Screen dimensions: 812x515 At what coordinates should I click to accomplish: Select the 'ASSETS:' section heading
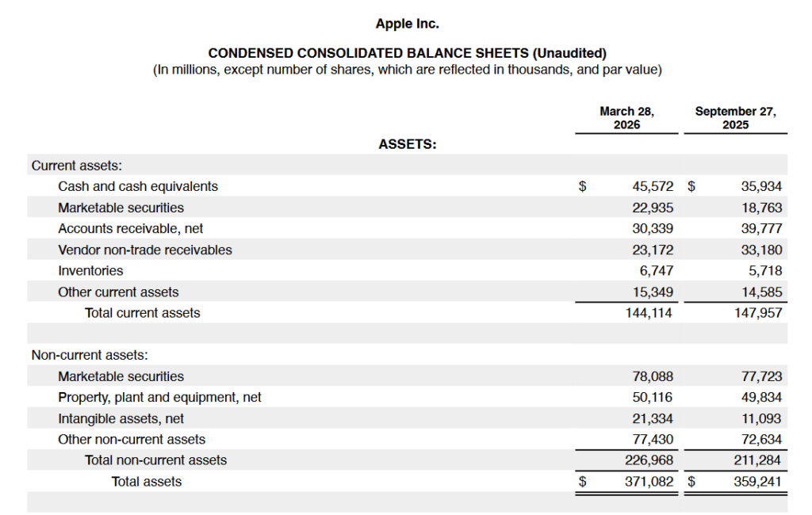407,144
